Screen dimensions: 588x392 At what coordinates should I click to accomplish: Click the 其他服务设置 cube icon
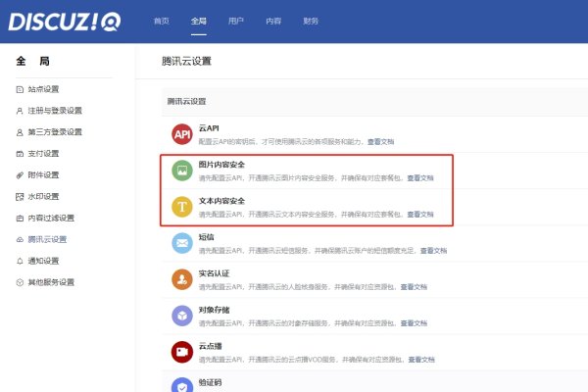click(20, 282)
